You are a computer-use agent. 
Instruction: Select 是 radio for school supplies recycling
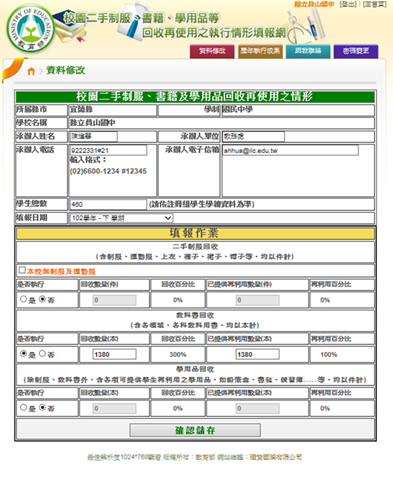(x=23, y=407)
